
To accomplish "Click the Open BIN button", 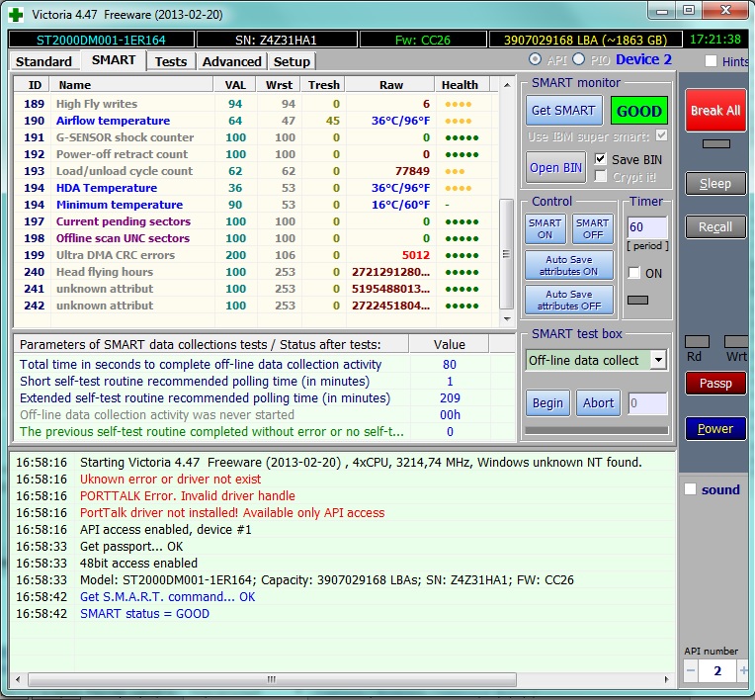I will click(x=555, y=168).
